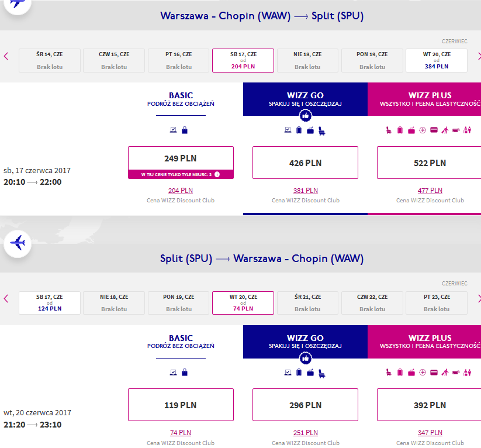Click return flight airplane circle icon
The height and width of the screenshot is (448, 481).
pyautogui.click(x=423, y=373)
